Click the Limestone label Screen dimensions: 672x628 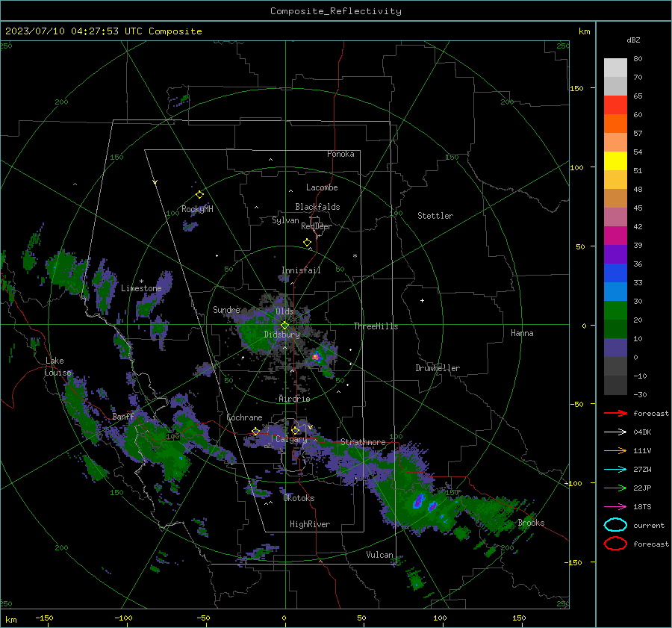coord(141,288)
